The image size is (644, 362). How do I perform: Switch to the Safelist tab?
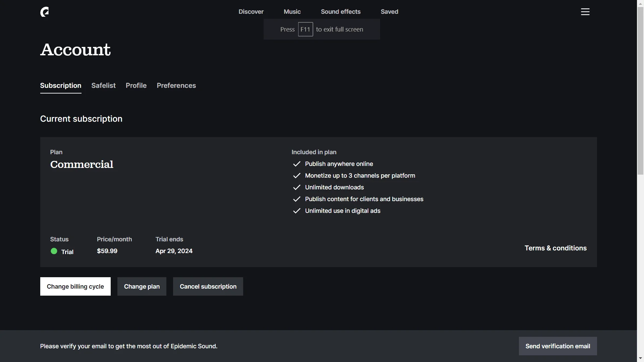(x=103, y=85)
